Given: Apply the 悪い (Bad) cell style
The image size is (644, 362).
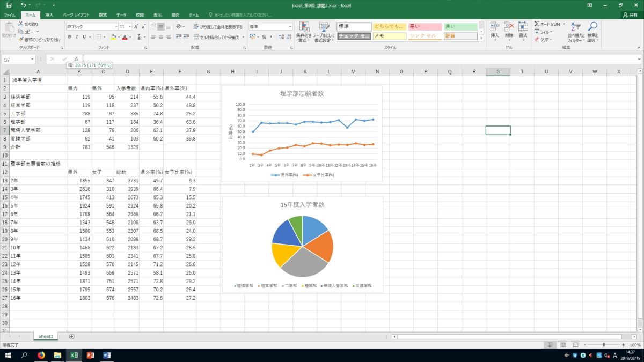Looking at the screenshot, I should [x=425, y=26].
